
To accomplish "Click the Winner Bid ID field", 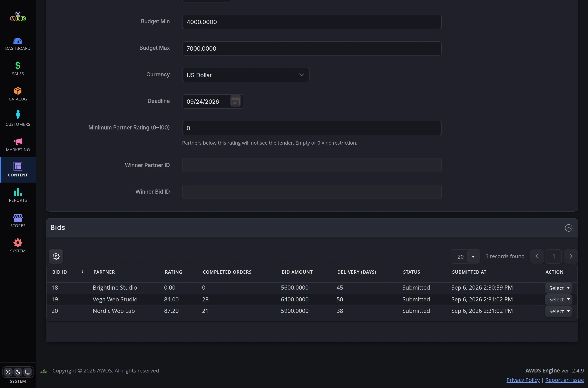I will coord(312,192).
